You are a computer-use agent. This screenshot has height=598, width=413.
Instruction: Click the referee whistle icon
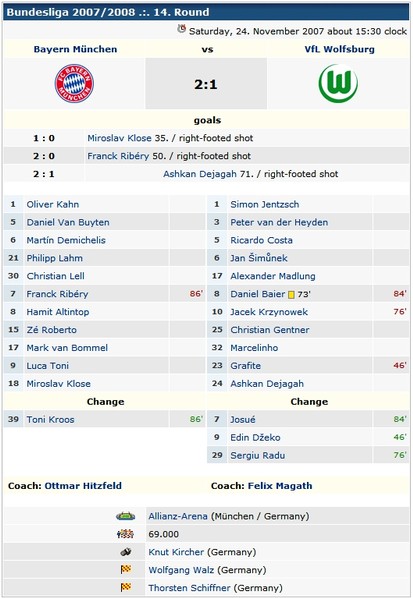125,552
